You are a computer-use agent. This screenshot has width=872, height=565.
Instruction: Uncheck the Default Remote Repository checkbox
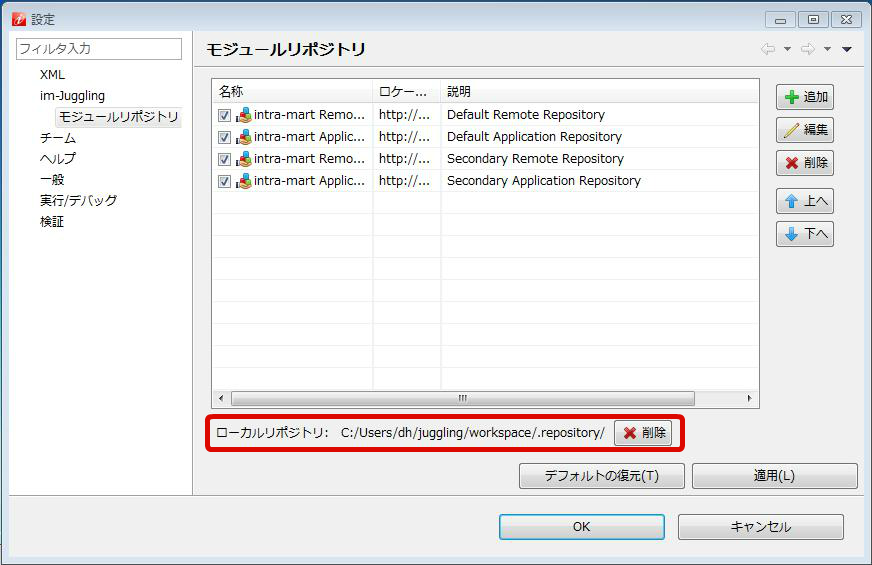point(224,115)
